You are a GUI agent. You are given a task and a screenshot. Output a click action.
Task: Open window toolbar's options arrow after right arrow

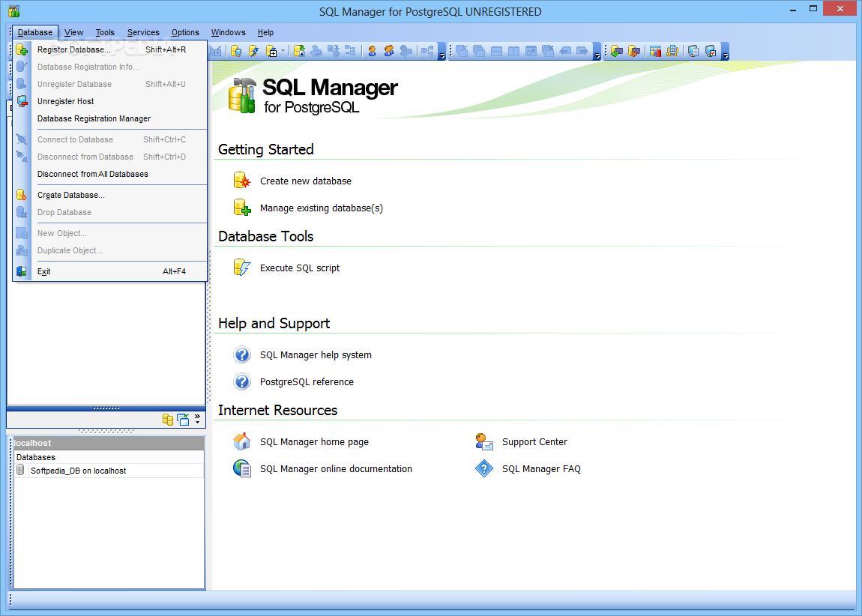click(597, 52)
